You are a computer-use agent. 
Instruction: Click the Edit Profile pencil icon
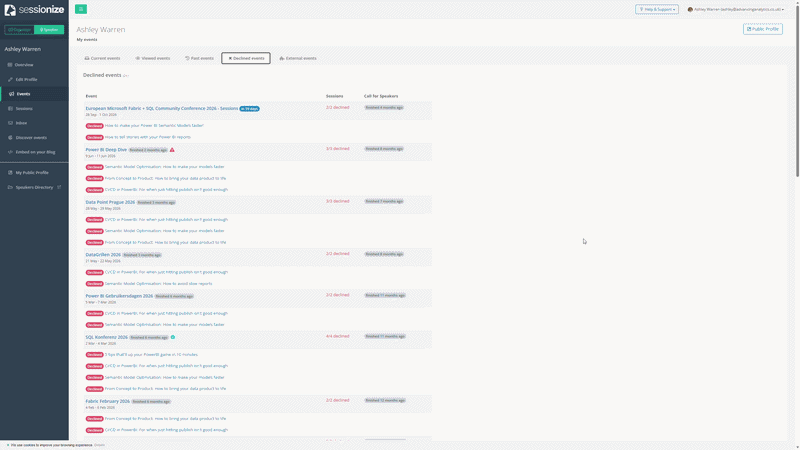coord(10,80)
